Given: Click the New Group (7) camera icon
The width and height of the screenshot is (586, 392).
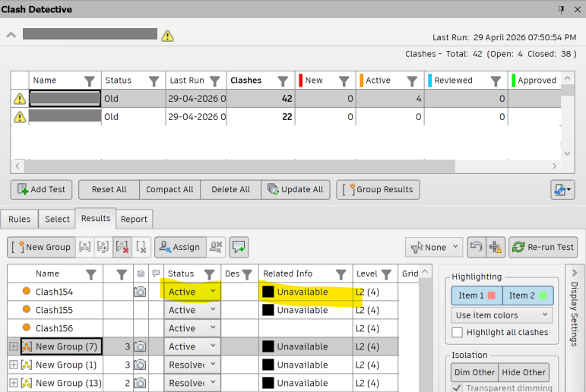Looking at the screenshot, I should pos(140,346).
